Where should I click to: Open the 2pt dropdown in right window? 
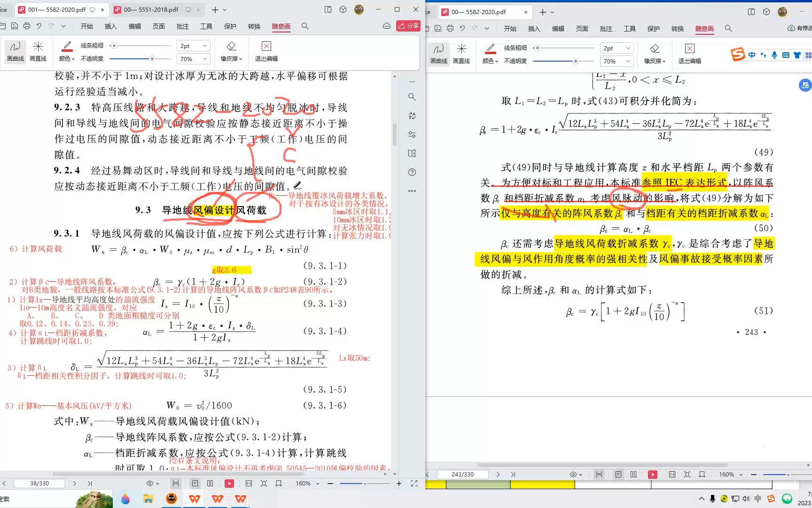tap(617, 48)
